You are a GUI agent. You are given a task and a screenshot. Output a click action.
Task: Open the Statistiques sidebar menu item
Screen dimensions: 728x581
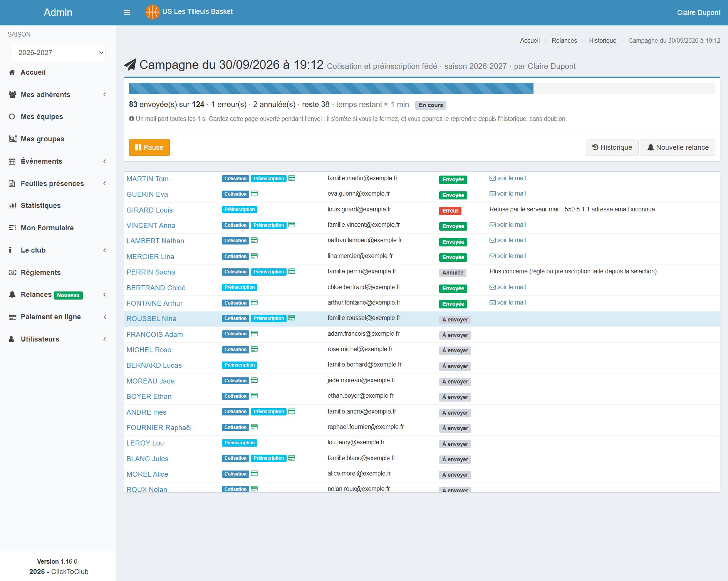58,206
